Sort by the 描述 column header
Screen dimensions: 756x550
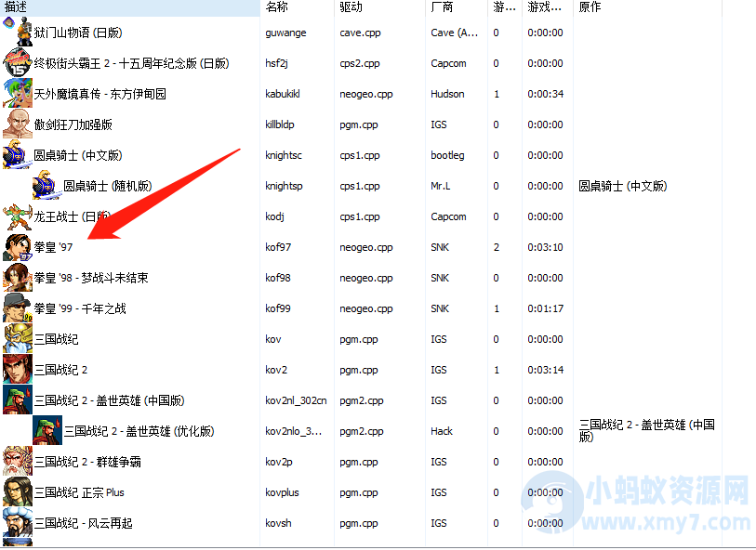pyautogui.click(x=130, y=7)
